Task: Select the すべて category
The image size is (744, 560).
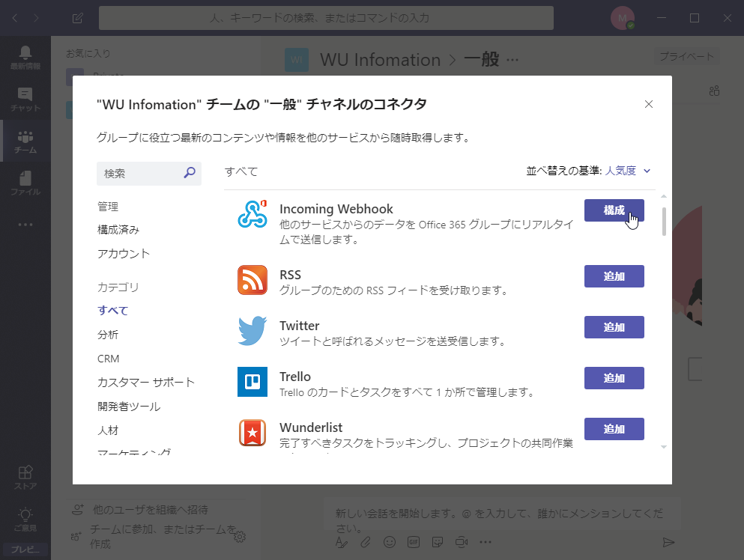Action: click(113, 311)
